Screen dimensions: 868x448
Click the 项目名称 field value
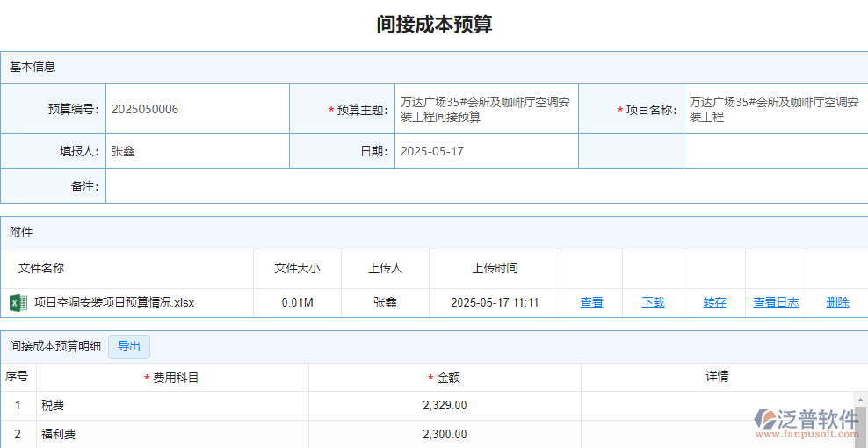pyautogui.click(x=773, y=110)
